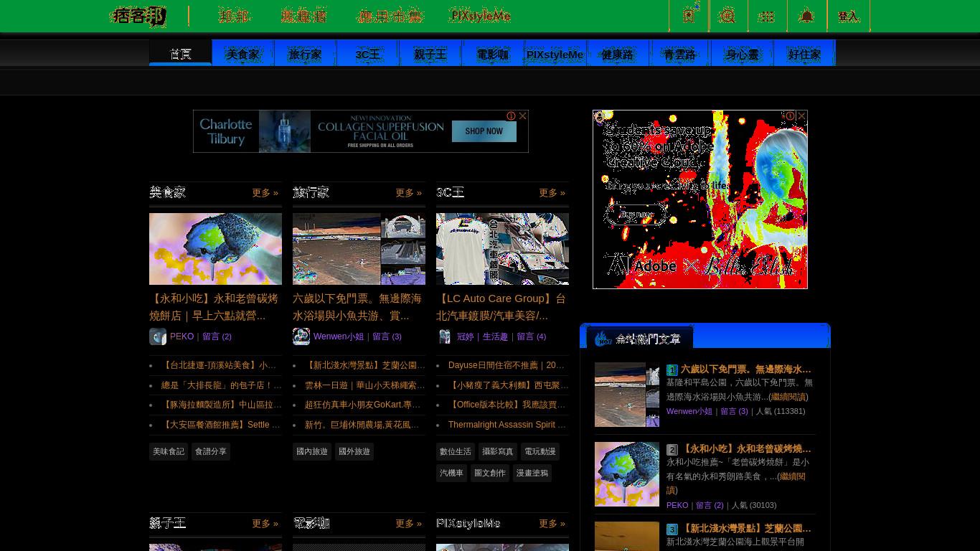
Task: Open 總是「大排長龍」的包子店 list item
Action: [x=222, y=385]
